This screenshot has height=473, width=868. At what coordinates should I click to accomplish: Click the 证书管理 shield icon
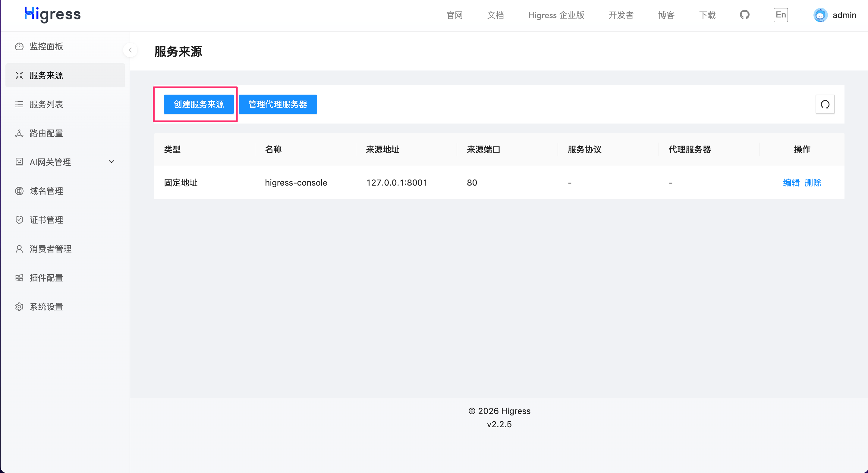[19, 220]
